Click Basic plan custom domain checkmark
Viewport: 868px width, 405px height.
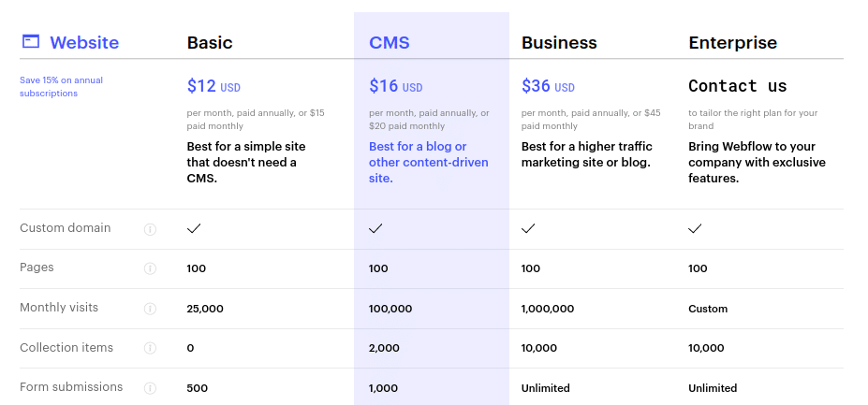tap(194, 228)
